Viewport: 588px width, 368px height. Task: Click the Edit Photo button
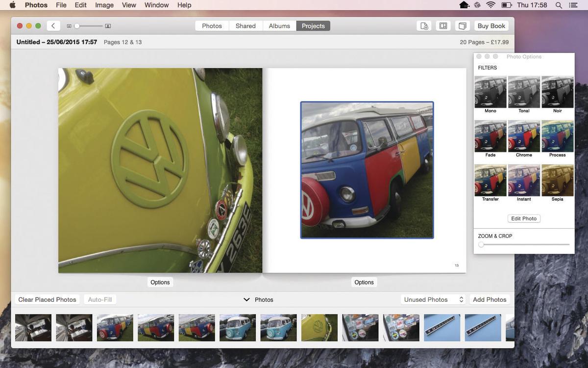tap(524, 218)
